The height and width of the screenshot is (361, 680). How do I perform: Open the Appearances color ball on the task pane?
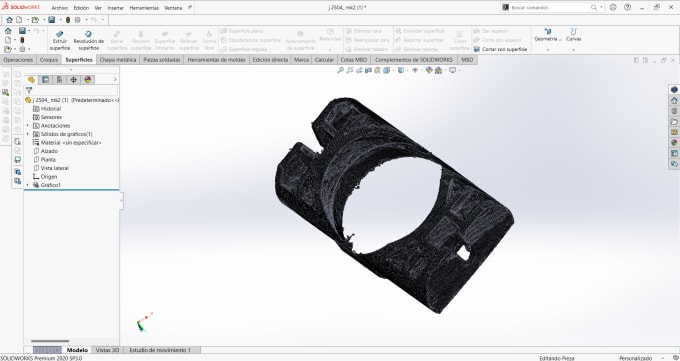(x=674, y=143)
